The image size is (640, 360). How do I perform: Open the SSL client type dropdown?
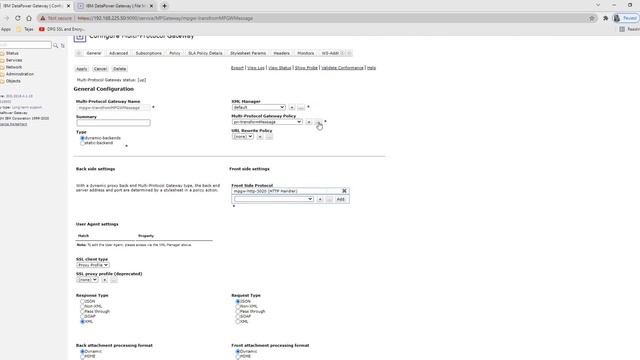93,265
